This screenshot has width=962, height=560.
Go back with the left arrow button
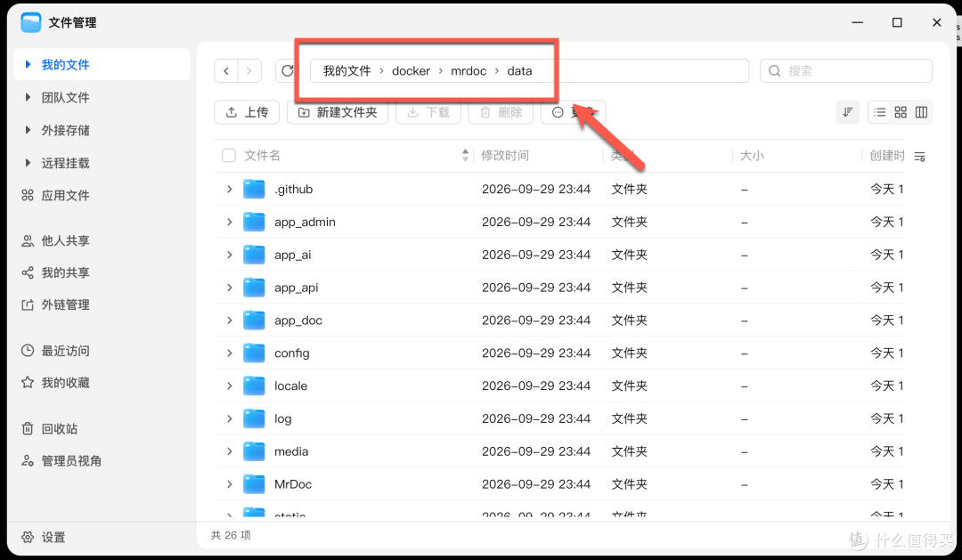coord(226,71)
